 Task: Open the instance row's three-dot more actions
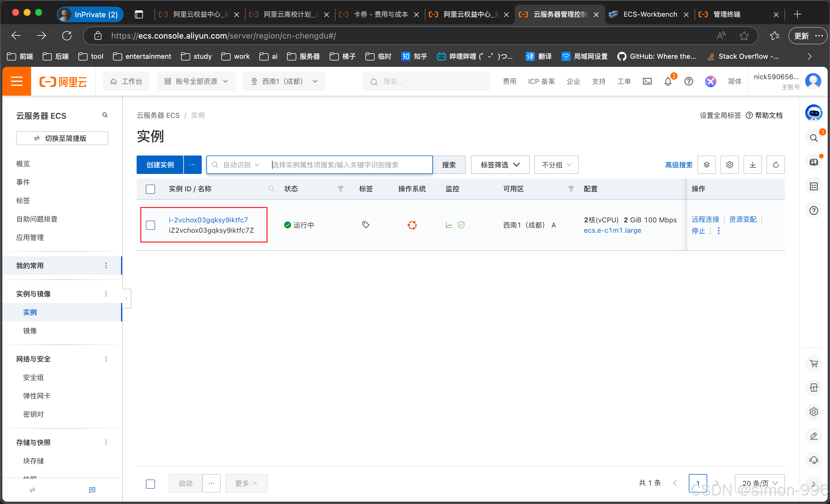pos(718,231)
